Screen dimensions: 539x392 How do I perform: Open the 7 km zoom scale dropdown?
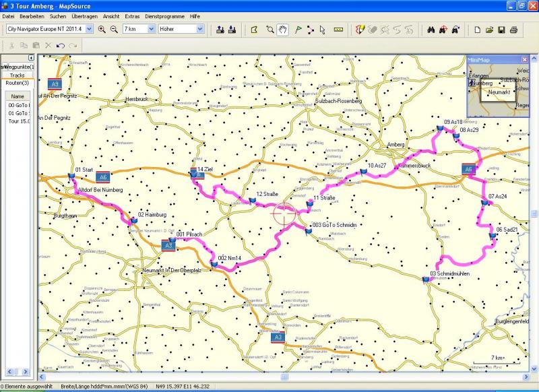(x=151, y=29)
